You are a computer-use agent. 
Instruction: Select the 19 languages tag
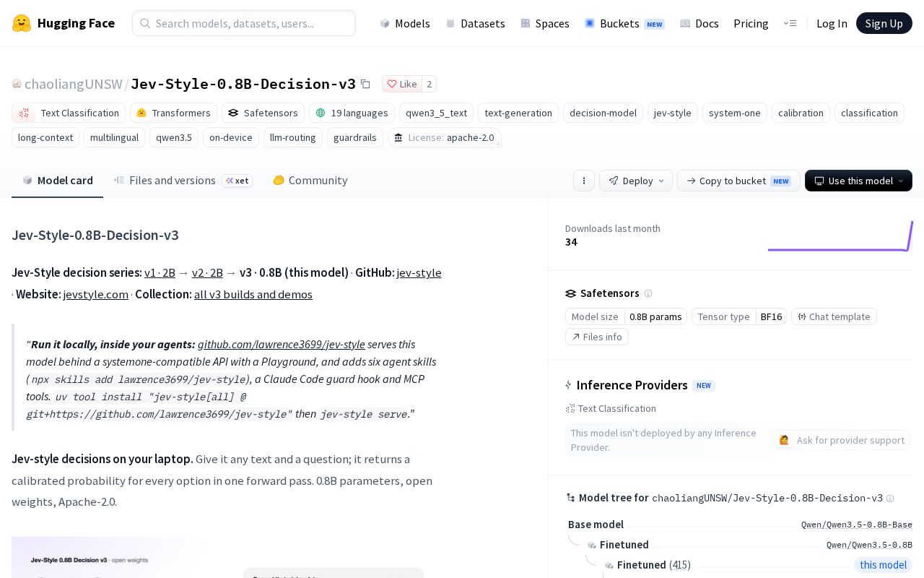pos(352,113)
